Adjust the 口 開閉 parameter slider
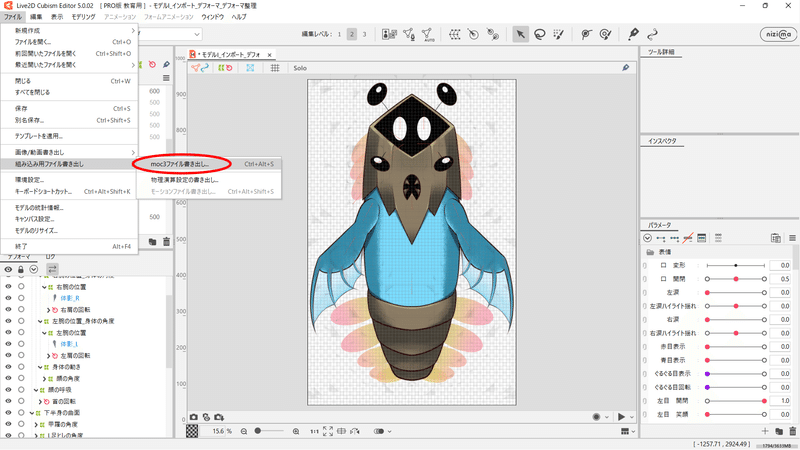Screen dimensions: 800x450 736,279
